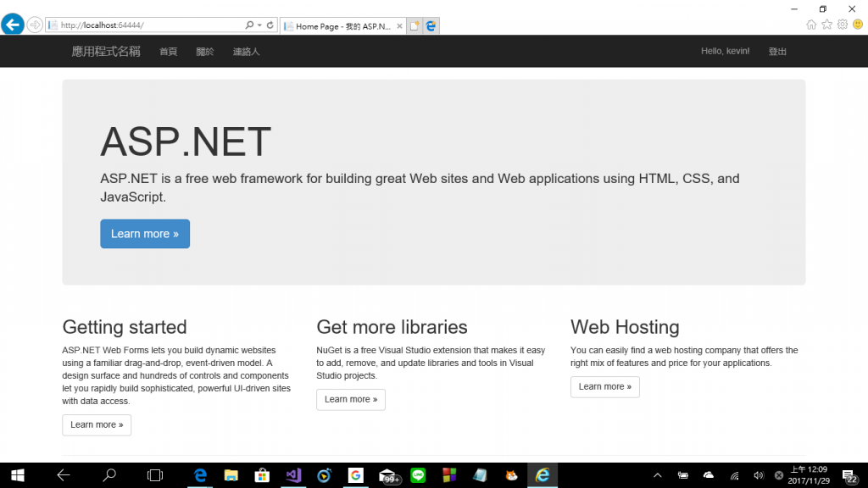The width and height of the screenshot is (868, 488).
Task: Click Learn more under Get more libraries
Action: point(351,400)
